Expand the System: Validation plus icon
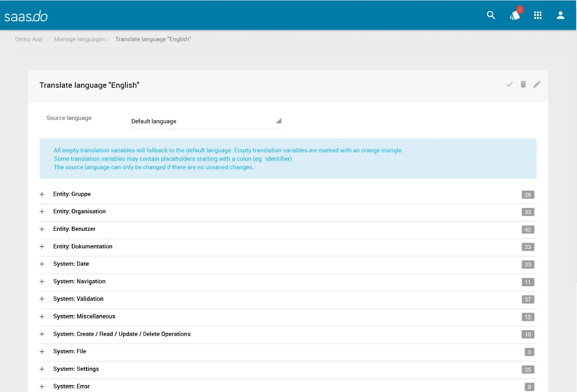Screen dimensions: 577x392 pyautogui.click(x=42, y=299)
